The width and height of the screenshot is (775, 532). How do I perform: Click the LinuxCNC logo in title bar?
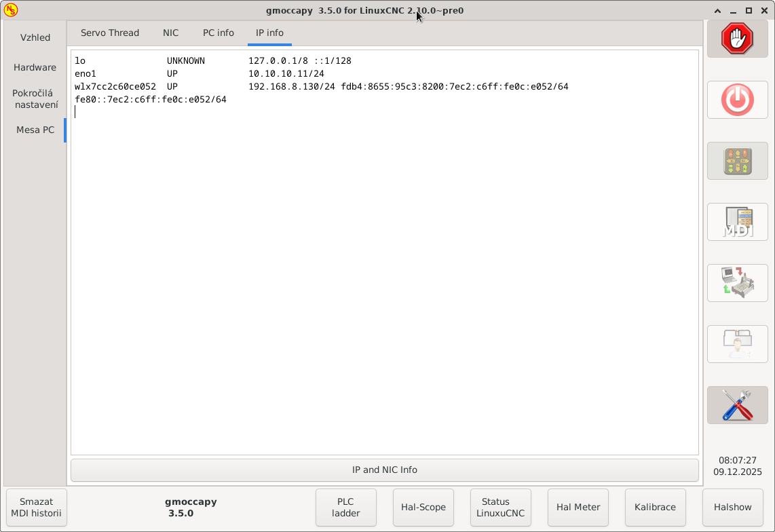pos(11,10)
